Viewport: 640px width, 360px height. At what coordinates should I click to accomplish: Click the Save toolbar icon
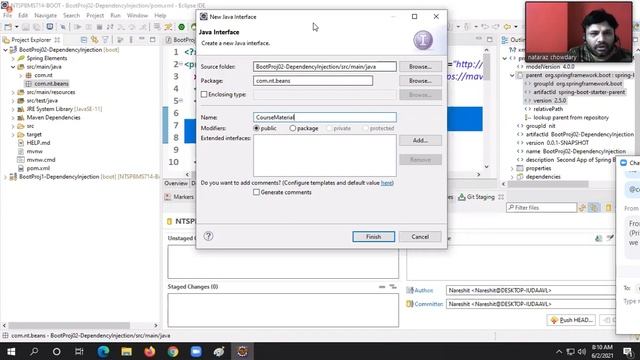(x=26, y=27)
